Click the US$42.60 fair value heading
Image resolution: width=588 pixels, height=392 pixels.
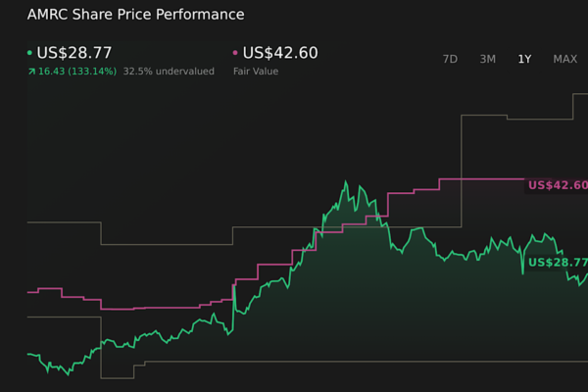(280, 53)
